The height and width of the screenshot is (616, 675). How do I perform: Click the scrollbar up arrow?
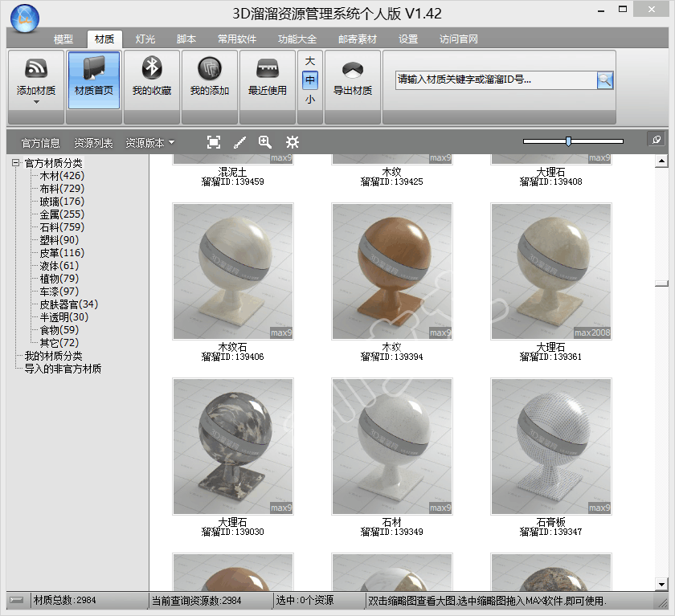pyautogui.click(x=661, y=161)
